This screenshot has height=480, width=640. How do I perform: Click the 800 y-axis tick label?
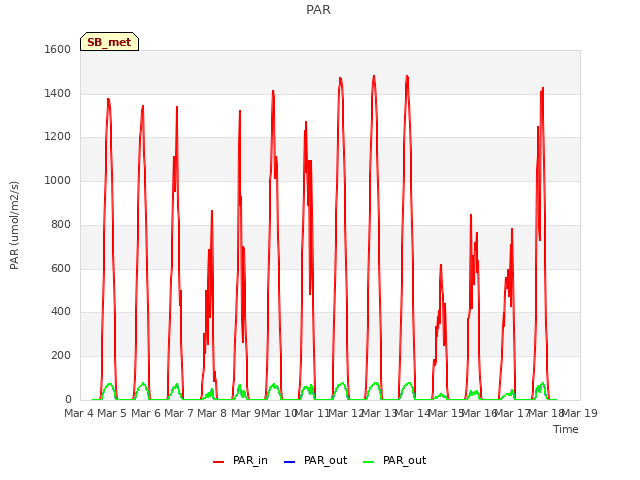coord(61,224)
